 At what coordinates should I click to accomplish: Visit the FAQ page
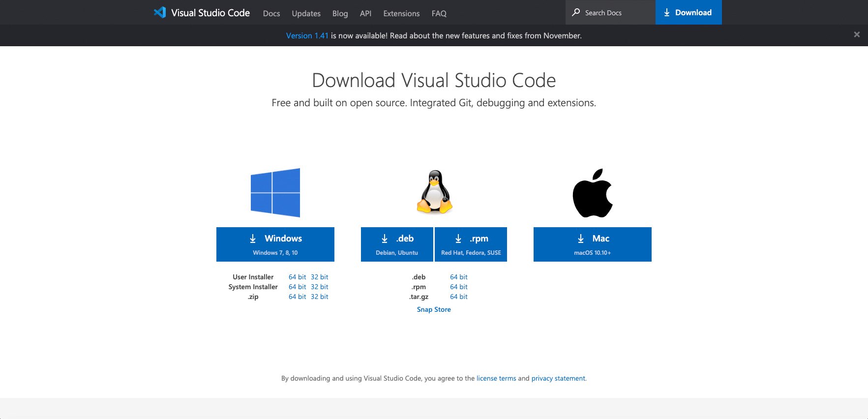pyautogui.click(x=439, y=13)
